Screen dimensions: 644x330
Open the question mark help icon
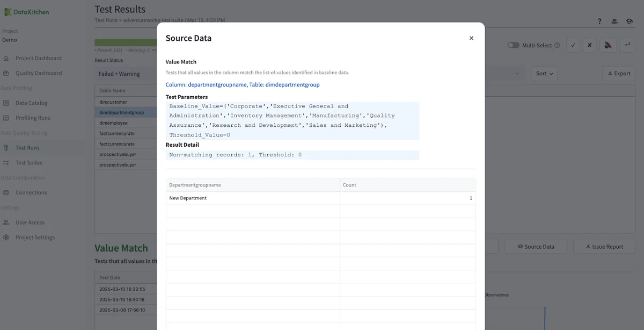(599, 21)
